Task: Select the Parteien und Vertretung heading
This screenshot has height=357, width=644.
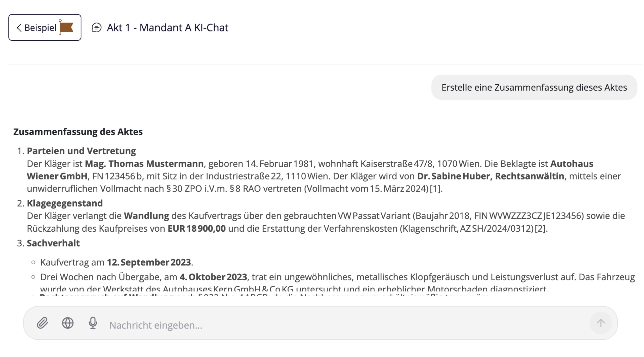Action: (x=81, y=151)
